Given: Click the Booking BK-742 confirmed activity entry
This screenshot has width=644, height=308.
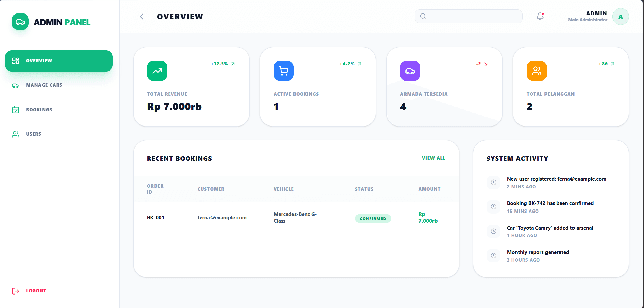Looking at the screenshot, I should click(x=550, y=203).
